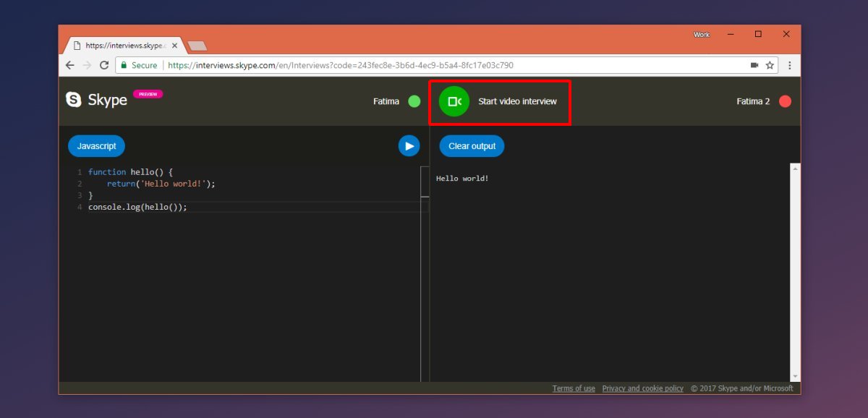Click Fatima's green status indicator
The height and width of the screenshot is (418, 868).
[414, 101]
